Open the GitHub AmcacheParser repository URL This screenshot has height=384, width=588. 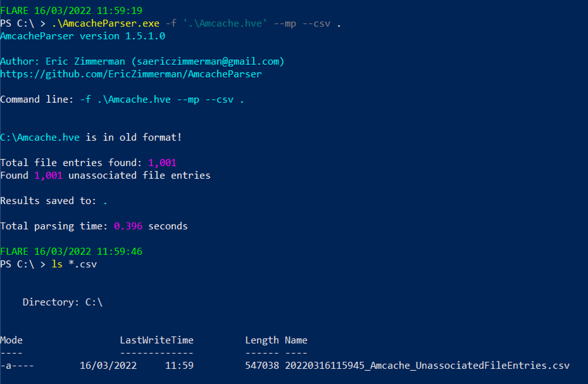pyautogui.click(x=131, y=74)
